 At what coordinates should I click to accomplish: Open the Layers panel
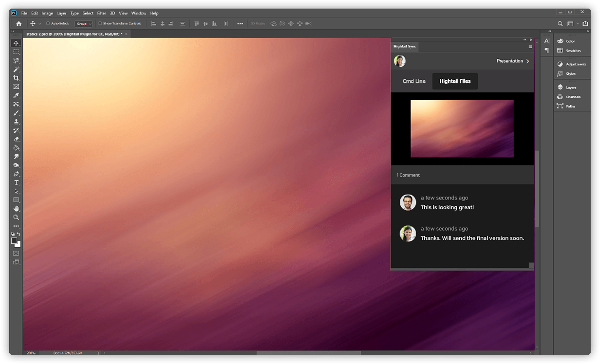570,88
